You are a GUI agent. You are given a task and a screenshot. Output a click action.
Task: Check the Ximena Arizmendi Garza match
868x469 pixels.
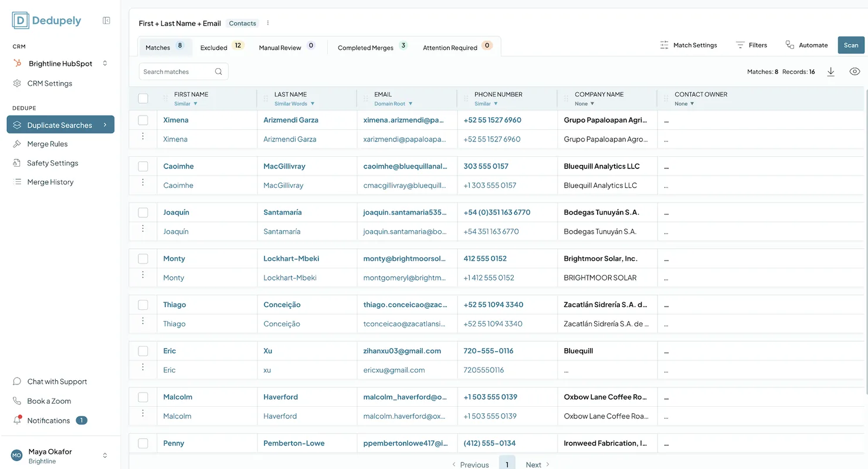click(x=143, y=120)
